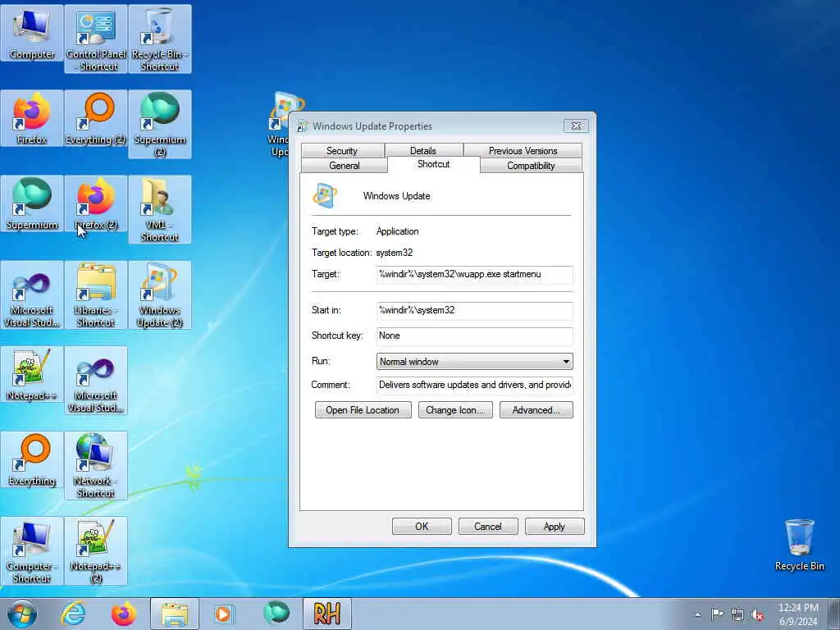Viewport: 840px width, 630px height.
Task: Select the Shortcut tab
Action: (433, 164)
